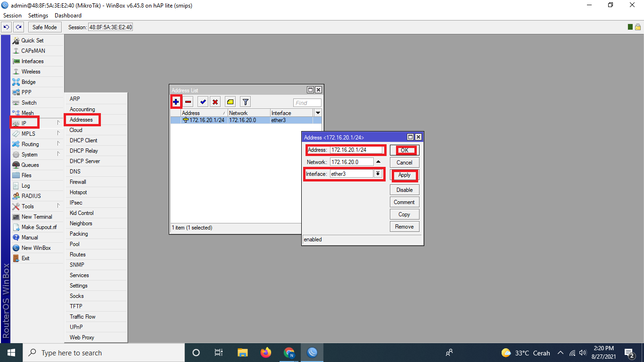644x362 pixels.
Task: Open Manual from sidebar
Action: pyautogui.click(x=37, y=238)
